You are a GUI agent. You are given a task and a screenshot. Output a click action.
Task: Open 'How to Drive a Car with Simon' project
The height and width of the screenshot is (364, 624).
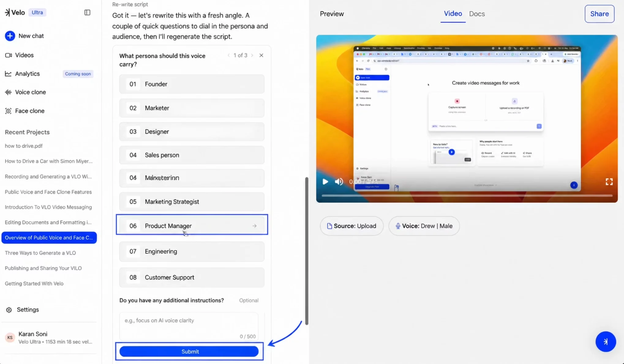49,161
